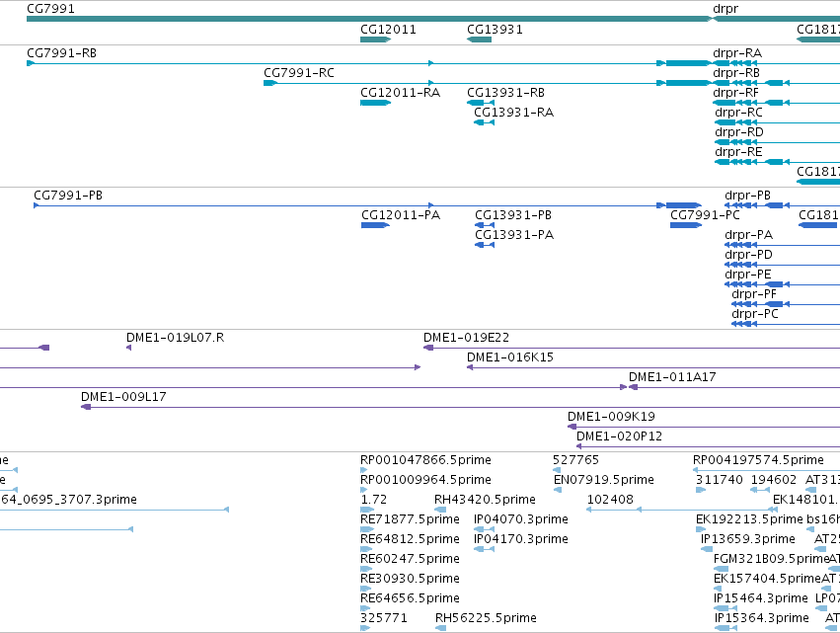
Task: Open protein CG12011-PA
Action: (401, 215)
